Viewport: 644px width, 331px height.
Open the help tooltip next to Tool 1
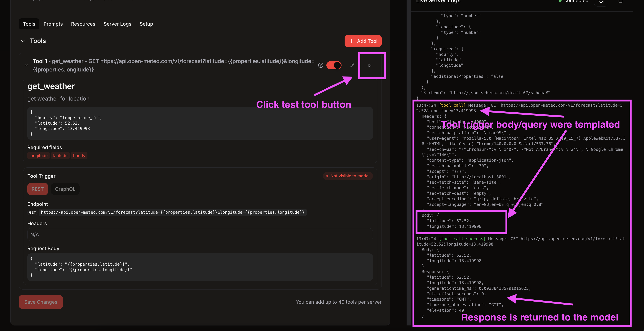tap(321, 65)
